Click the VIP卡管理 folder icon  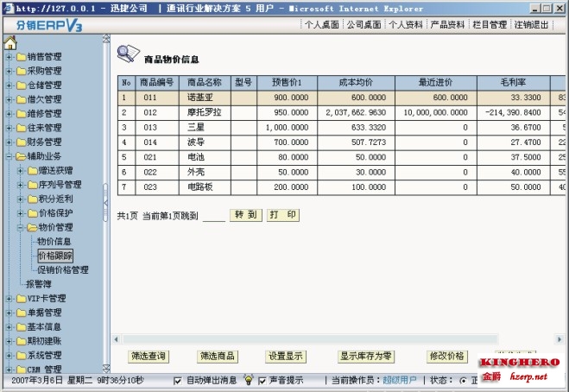pos(22,299)
